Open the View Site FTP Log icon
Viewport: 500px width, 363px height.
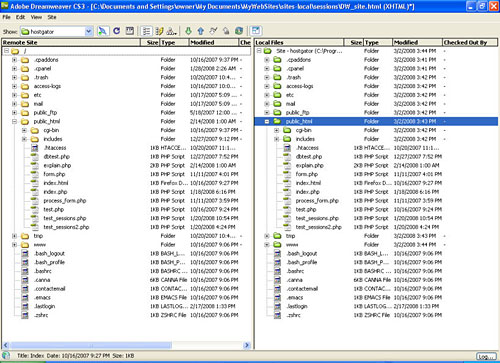pyautogui.click(x=130, y=31)
